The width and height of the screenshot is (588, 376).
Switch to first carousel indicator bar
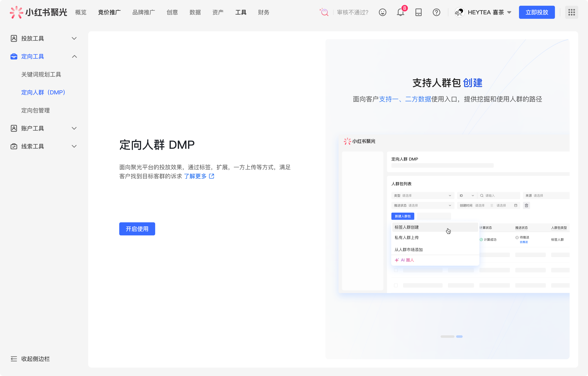447,337
